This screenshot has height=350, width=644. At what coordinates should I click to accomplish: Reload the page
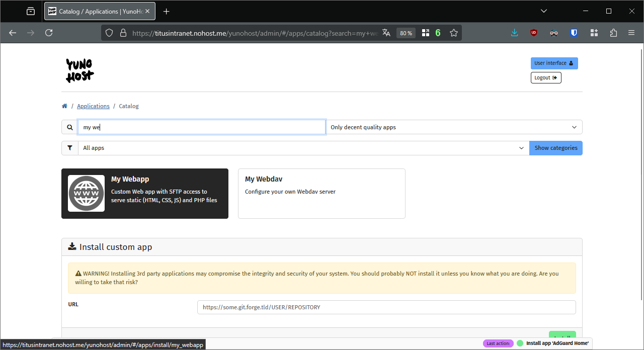click(x=49, y=33)
